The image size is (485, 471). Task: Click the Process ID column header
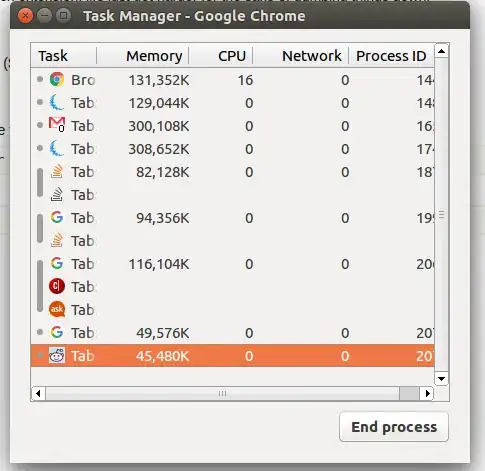click(391, 56)
